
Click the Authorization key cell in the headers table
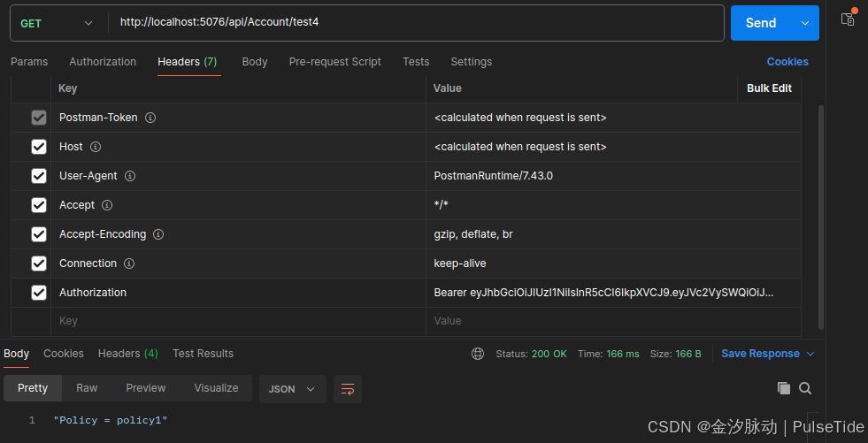[x=239, y=293]
